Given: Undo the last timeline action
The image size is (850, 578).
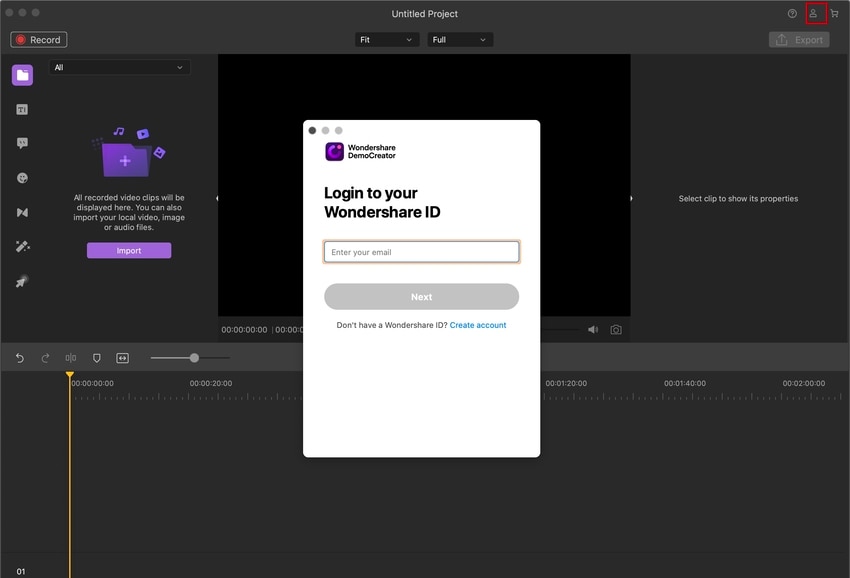Looking at the screenshot, I should (x=20, y=358).
